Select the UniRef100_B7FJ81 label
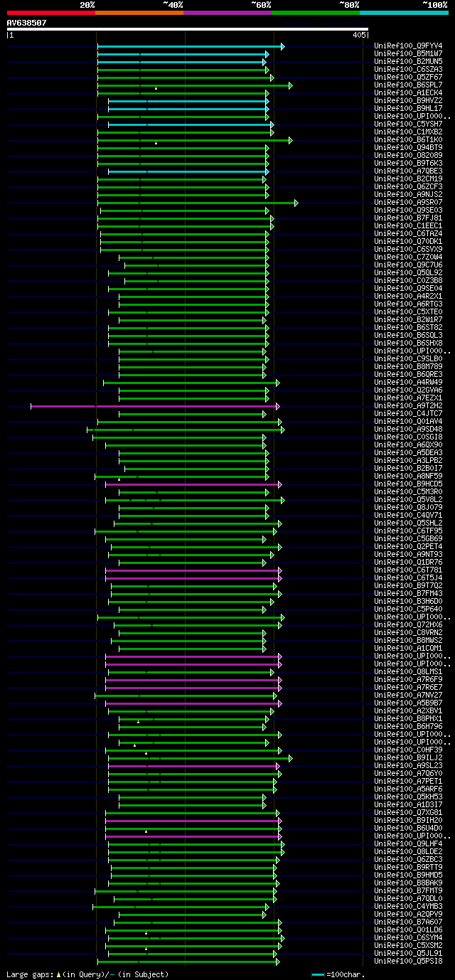The image size is (455, 980). tap(408, 218)
